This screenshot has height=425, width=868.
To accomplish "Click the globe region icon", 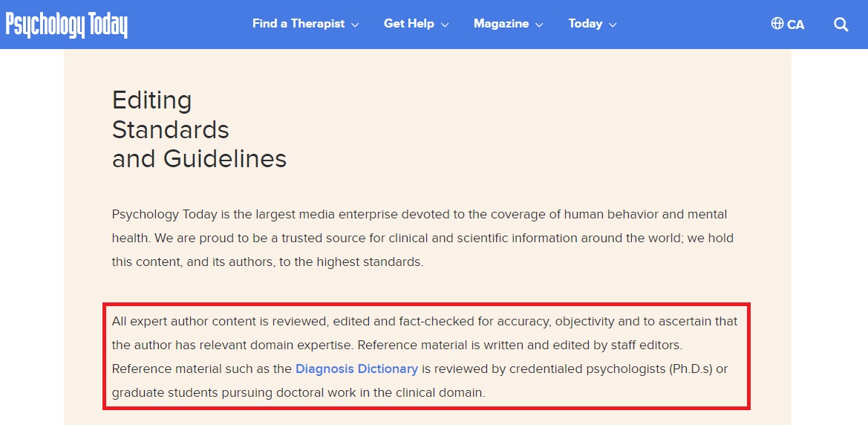I will tap(777, 24).
